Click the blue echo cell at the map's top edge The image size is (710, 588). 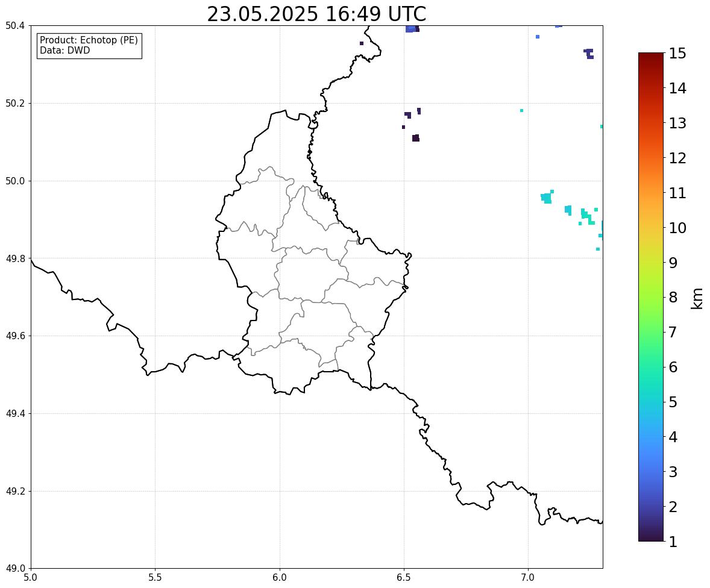(412, 28)
